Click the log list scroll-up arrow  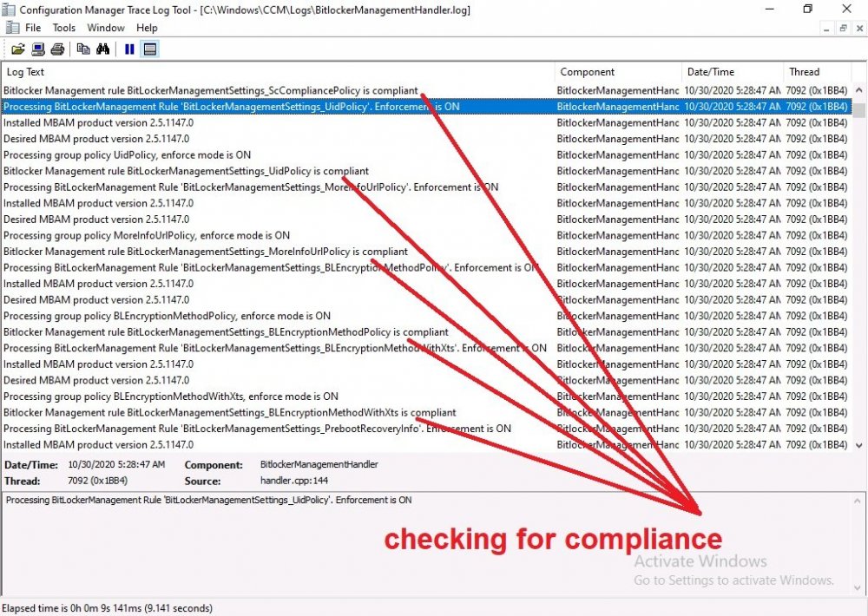click(x=859, y=89)
